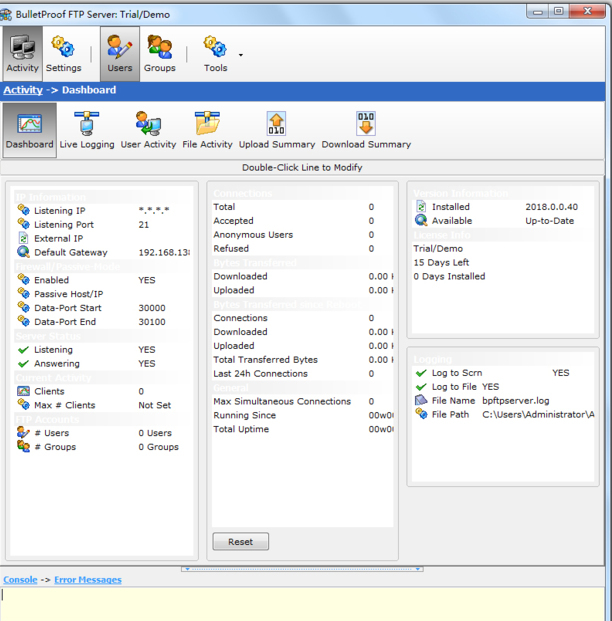Click the Listening status checkmark
The width and height of the screenshot is (612, 621).
click(23, 350)
